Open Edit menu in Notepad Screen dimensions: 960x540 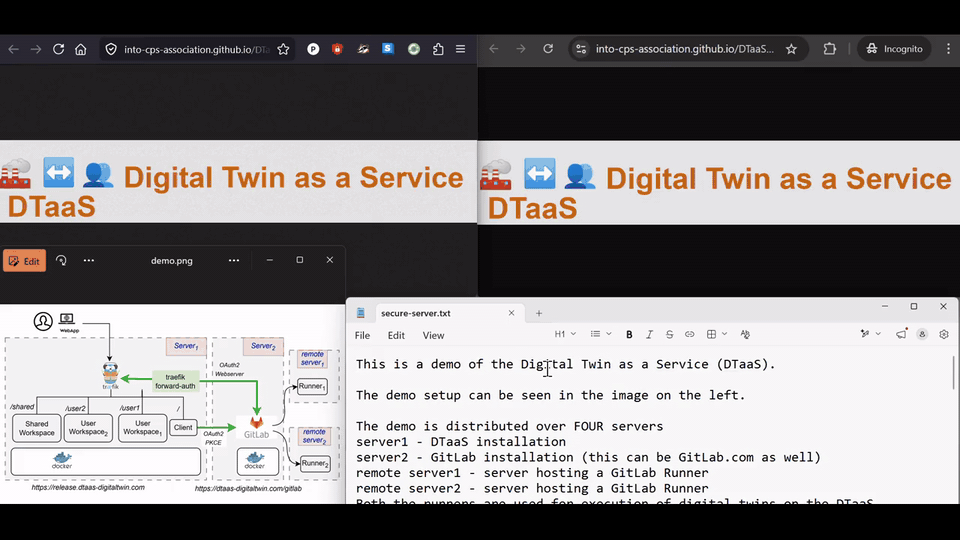(x=396, y=336)
